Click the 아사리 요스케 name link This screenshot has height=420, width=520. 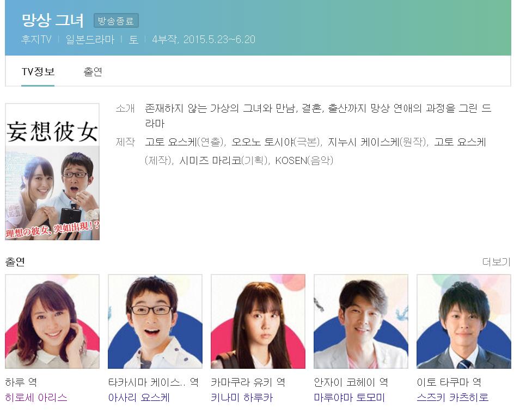(139, 398)
